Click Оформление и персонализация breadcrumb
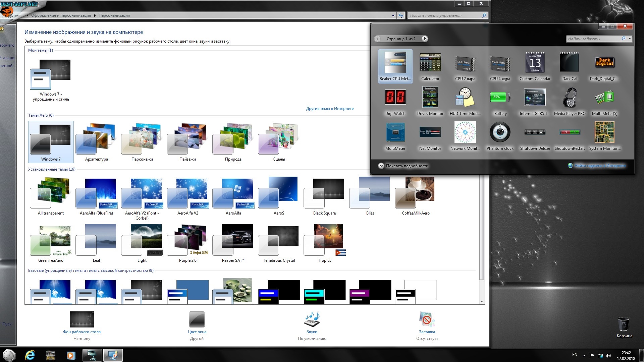644x362 pixels. click(61, 15)
